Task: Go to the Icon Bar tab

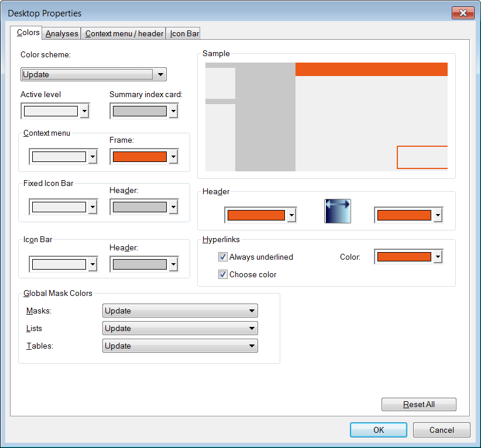Action: point(184,33)
